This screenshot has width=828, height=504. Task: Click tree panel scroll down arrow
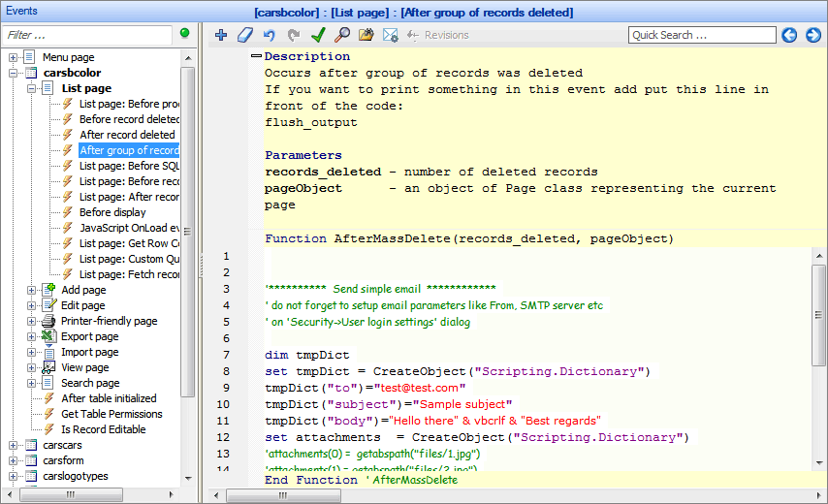[188, 478]
